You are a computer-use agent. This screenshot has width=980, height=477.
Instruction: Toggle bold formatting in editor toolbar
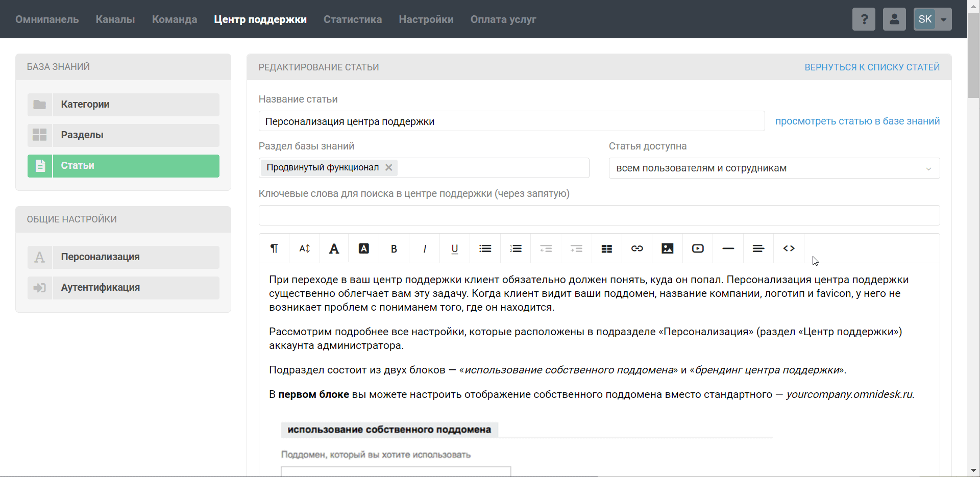[394, 248]
